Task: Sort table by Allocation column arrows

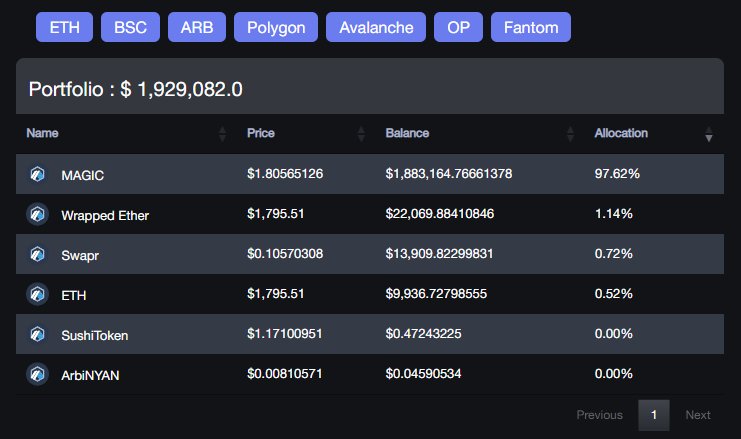Action: [x=708, y=134]
